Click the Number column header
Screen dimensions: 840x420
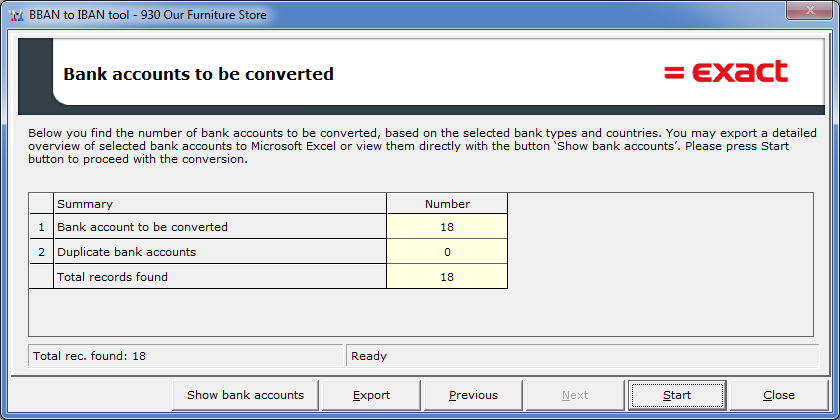(x=447, y=204)
